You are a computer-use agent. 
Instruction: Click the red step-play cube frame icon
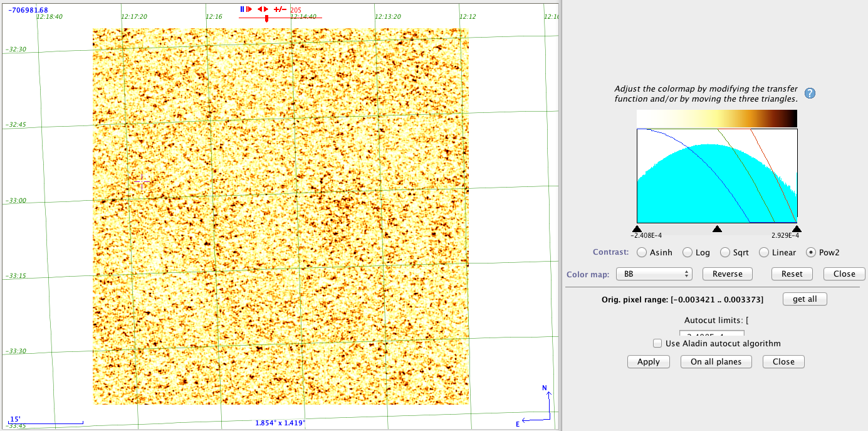pos(249,9)
